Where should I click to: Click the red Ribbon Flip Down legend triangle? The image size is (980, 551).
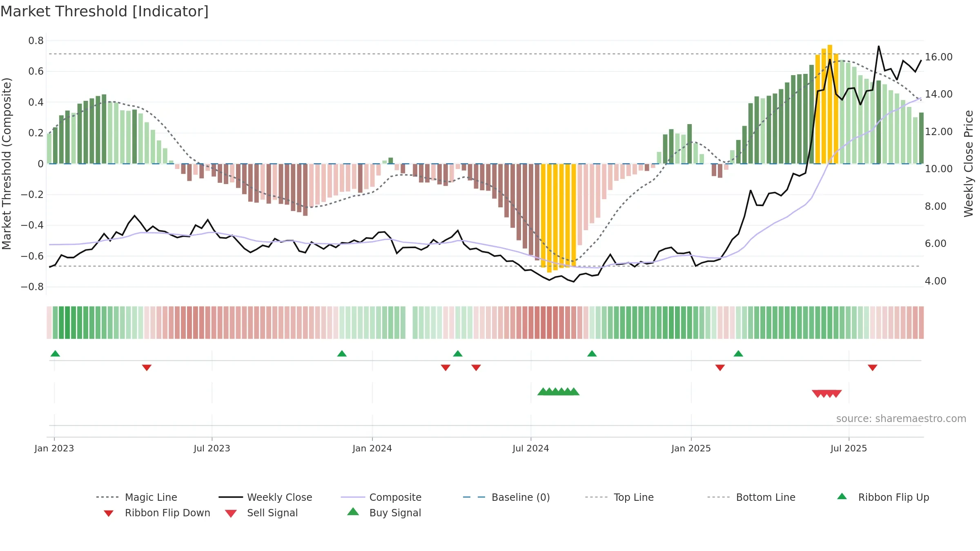pos(109,513)
